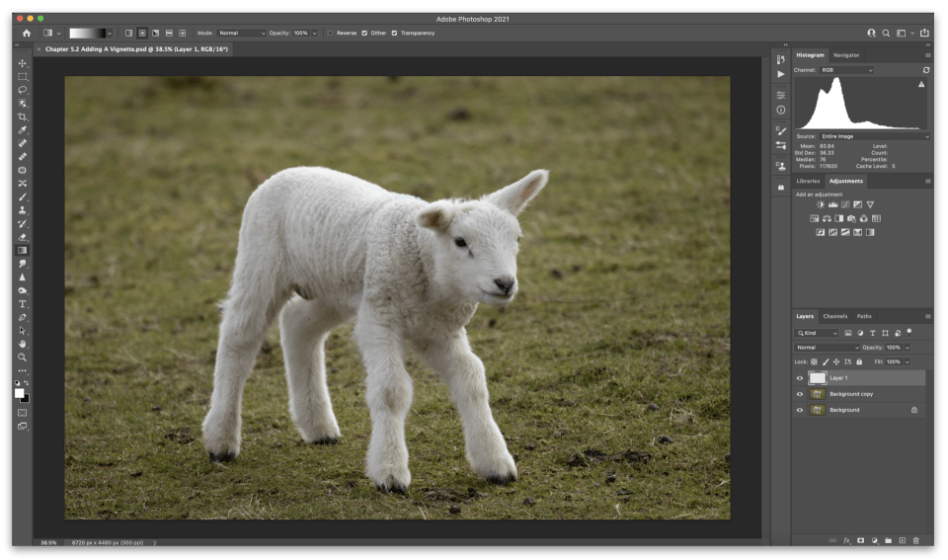Switch to the Navigator tab
The width and height of the screenshot is (948, 560).
(846, 55)
